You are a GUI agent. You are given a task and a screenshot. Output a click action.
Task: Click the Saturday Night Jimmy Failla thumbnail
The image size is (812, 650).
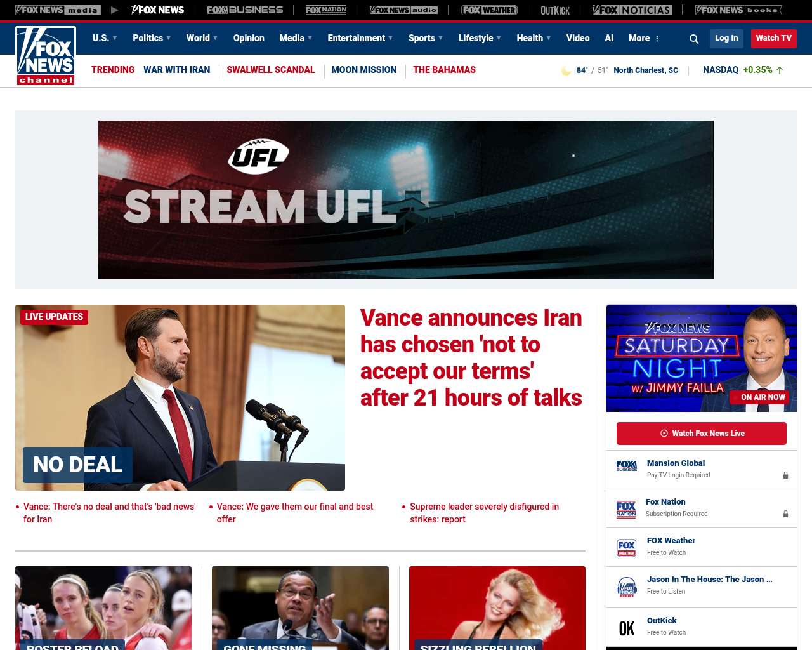click(701, 358)
